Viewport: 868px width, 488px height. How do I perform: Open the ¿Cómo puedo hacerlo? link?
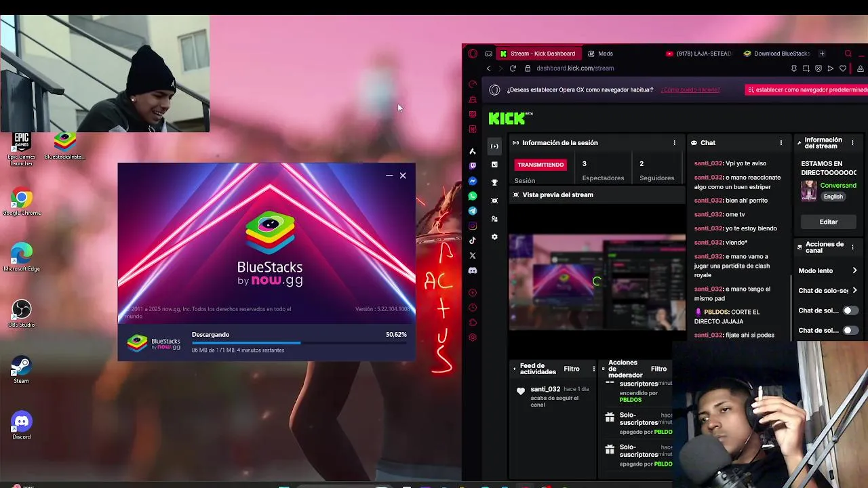690,89
